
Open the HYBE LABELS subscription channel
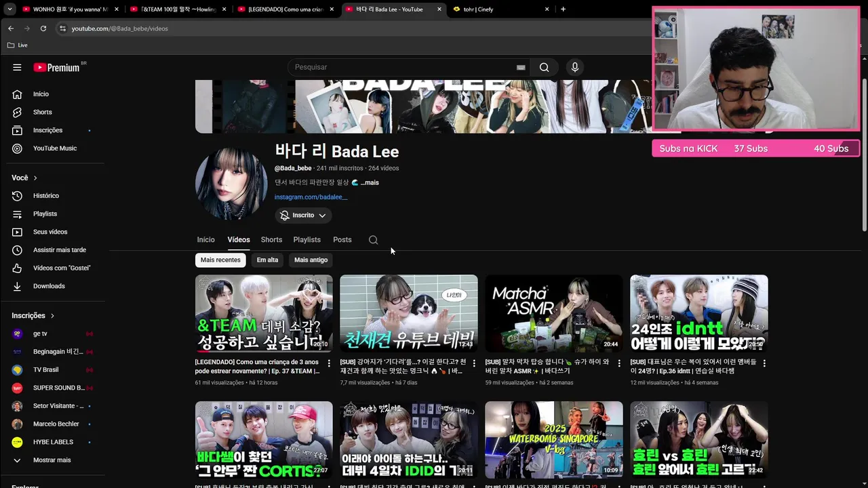[x=52, y=442]
